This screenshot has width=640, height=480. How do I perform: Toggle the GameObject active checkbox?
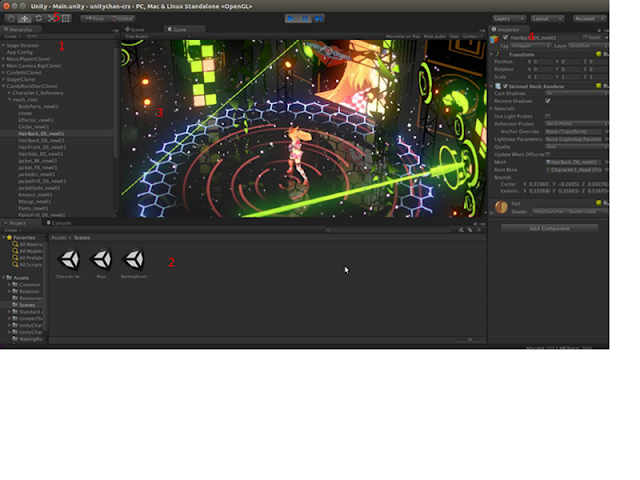pyautogui.click(x=505, y=38)
